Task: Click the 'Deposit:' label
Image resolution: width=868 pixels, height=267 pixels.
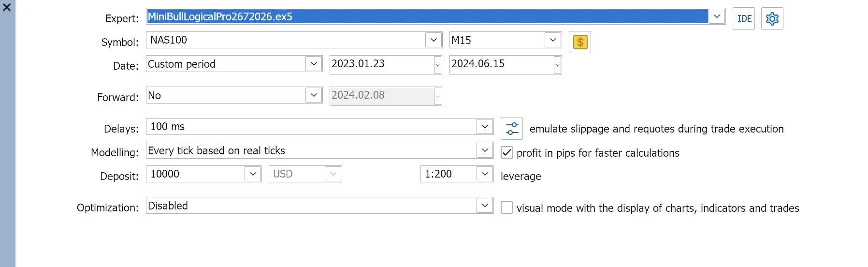Action: [x=119, y=176]
